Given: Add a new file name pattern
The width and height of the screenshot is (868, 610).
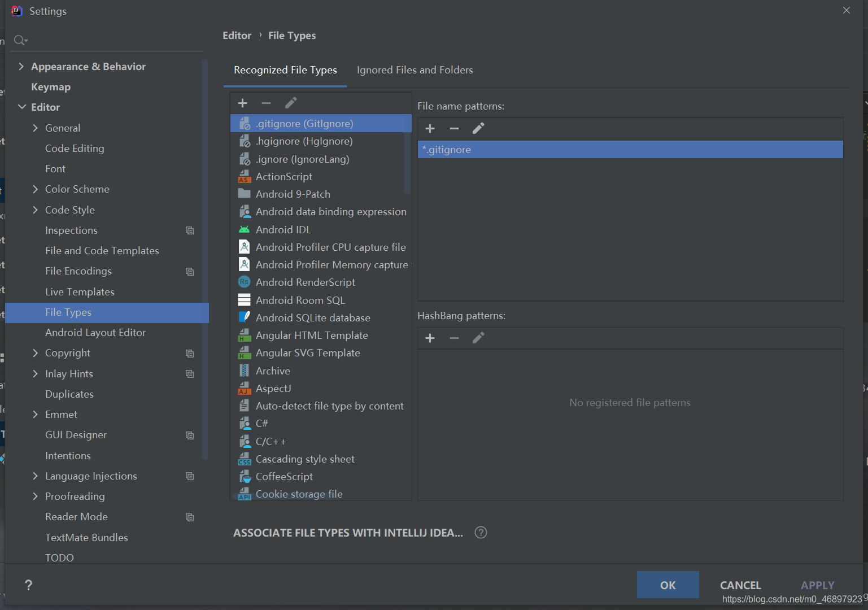Looking at the screenshot, I should pyautogui.click(x=430, y=128).
